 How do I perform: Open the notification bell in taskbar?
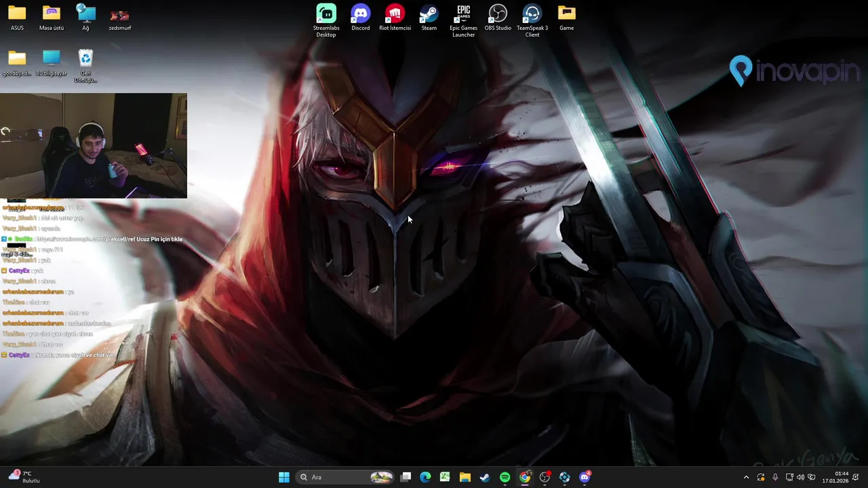856,477
